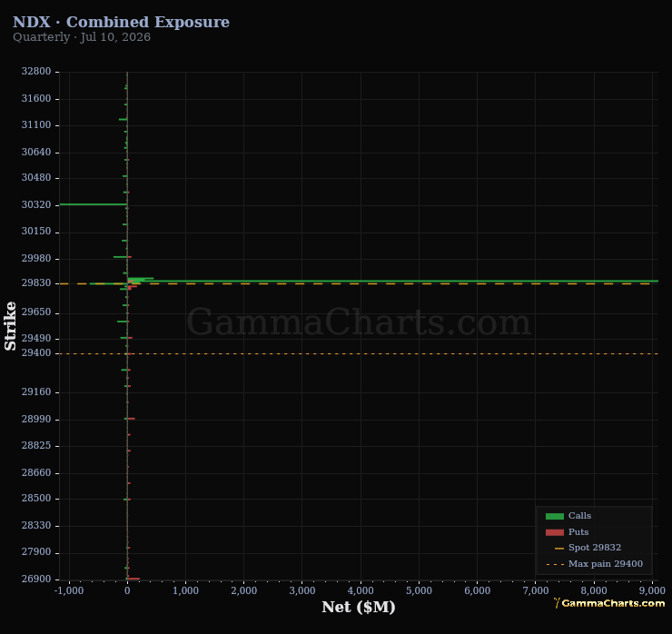Click the red put bar near strike 28990

[131, 419]
